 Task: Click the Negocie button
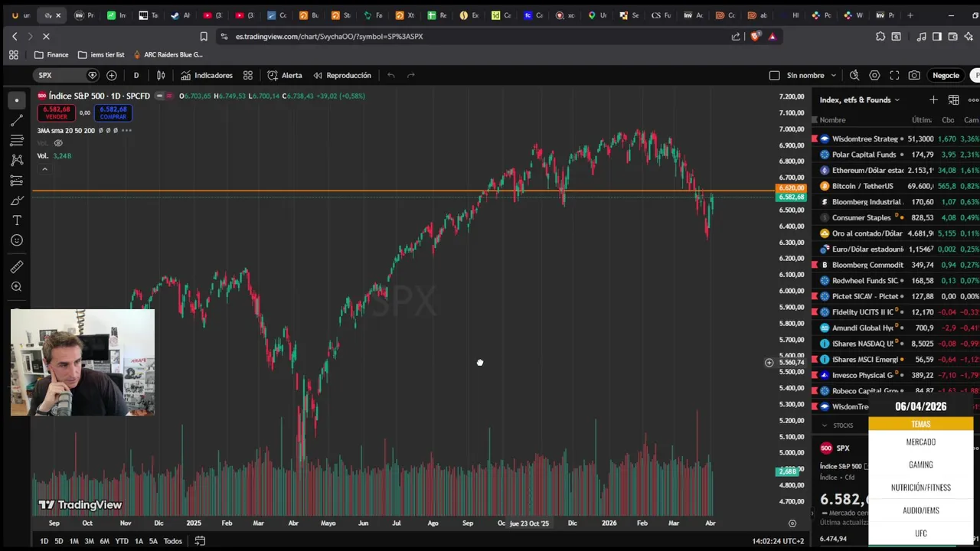click(946, 75)
